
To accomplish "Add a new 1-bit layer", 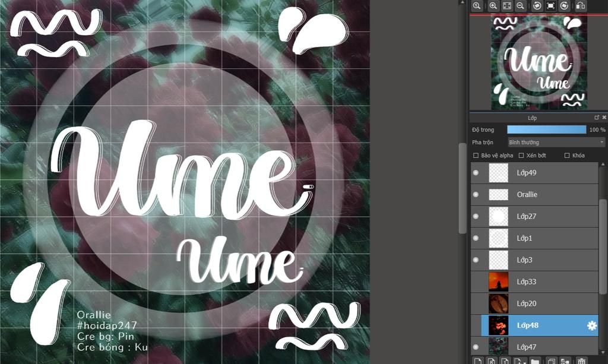I will [x=505, y=360].
